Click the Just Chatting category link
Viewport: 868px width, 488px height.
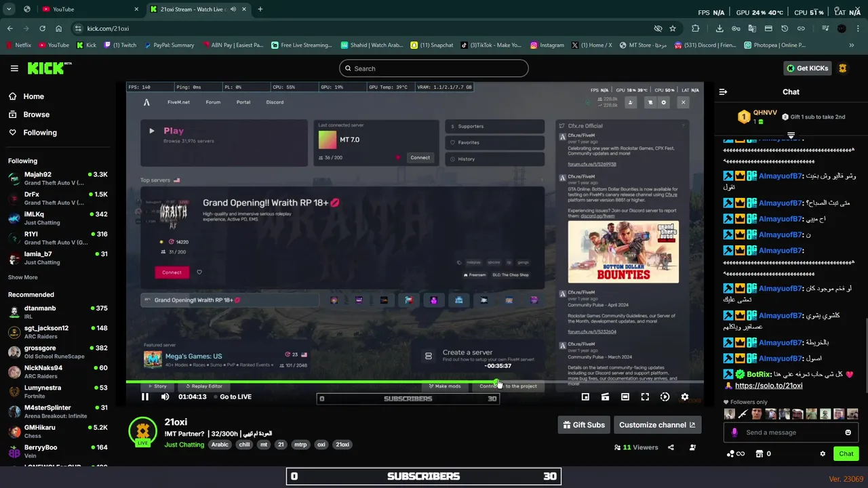point(184,445)
